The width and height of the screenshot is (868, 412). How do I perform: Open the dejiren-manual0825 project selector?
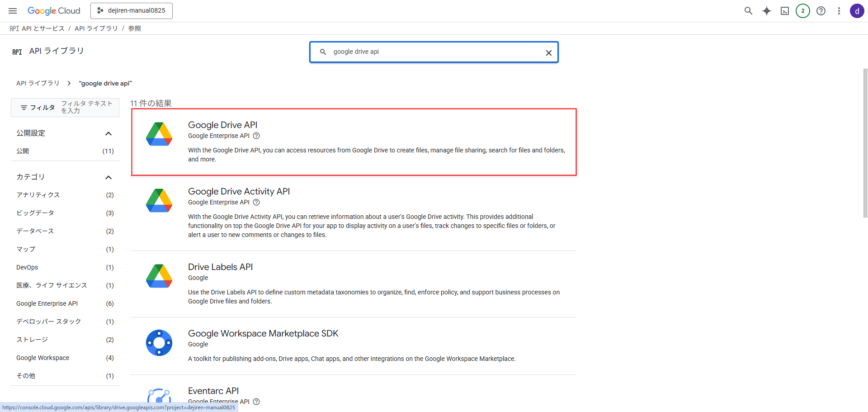pos(132,11)
